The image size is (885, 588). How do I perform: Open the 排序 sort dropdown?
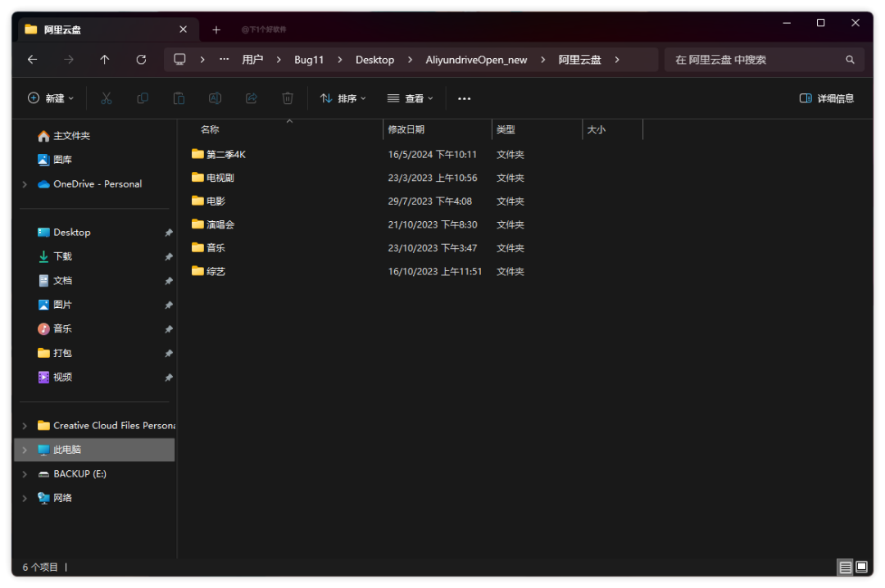point(343,98)
